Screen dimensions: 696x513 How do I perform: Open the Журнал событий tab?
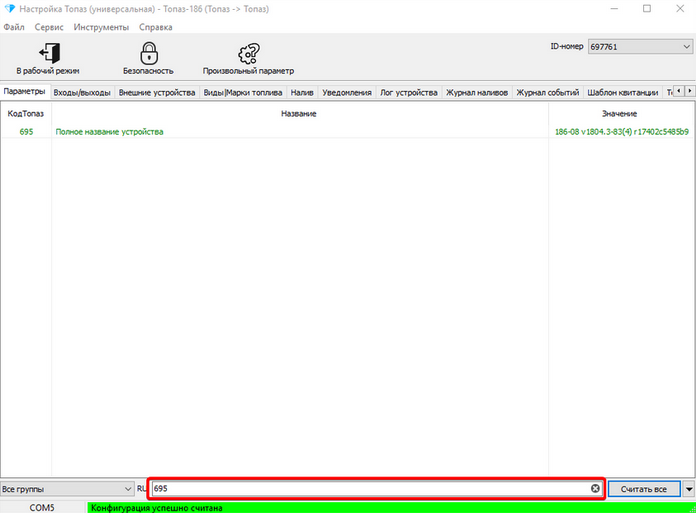pos(548,92)
